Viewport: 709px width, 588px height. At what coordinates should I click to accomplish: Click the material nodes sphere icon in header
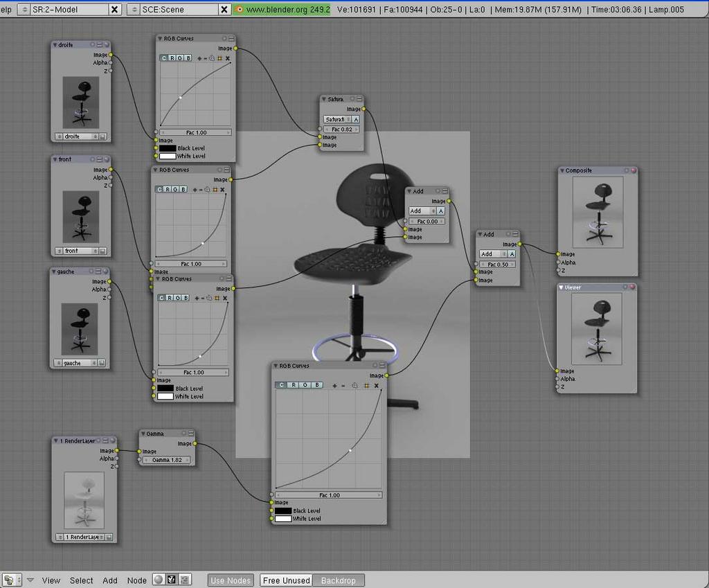coord(159,580)
